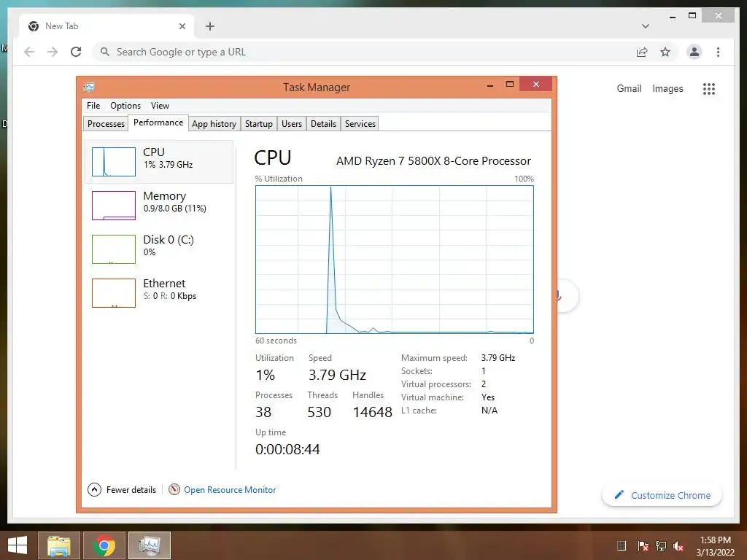Viewport: 747px width, 560px height.
Task: Click the network tray icon
Action: click(x=661, y=546)
